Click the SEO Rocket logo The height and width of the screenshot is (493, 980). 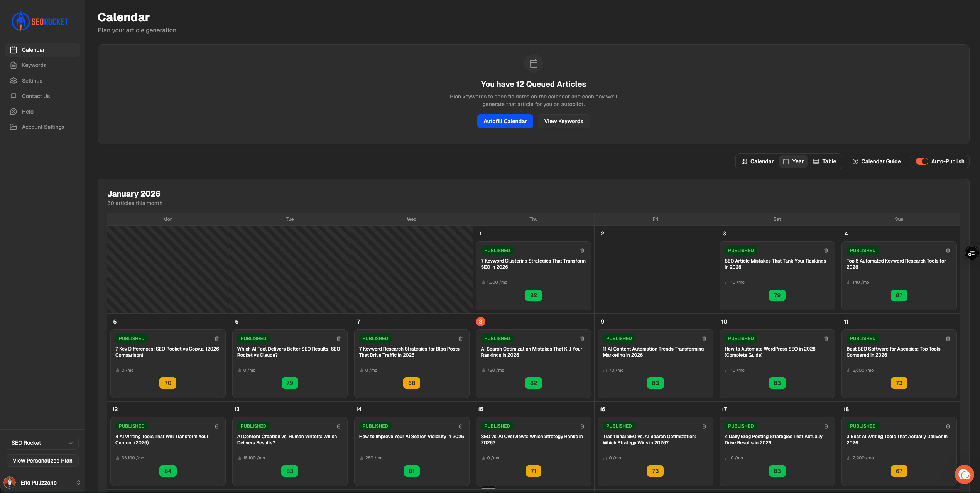(40, 21)
